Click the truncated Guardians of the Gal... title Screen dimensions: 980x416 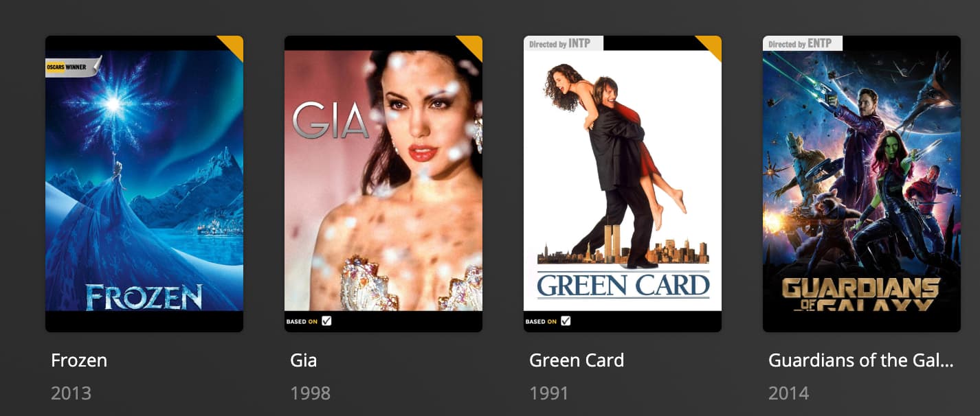861,360
